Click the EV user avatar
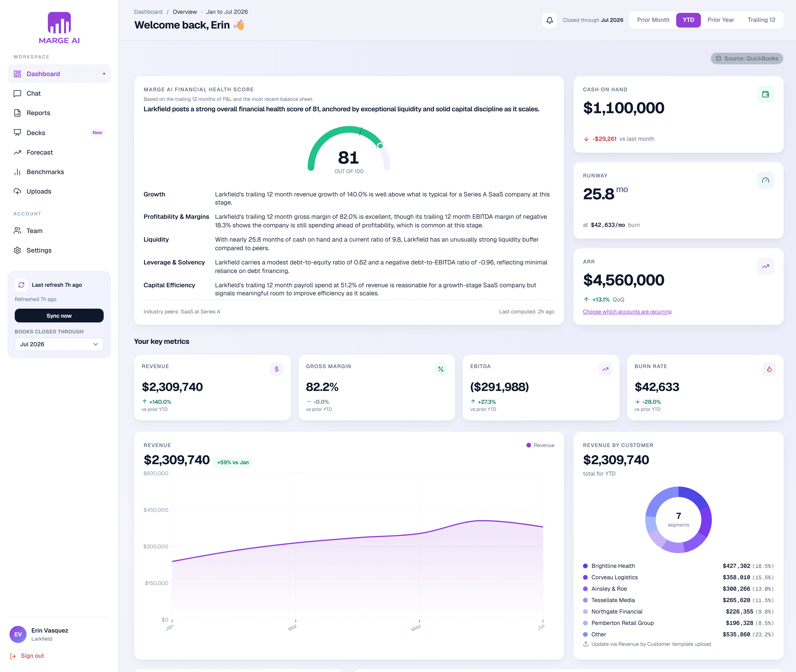The image size is (796, 672). point(18,634)
